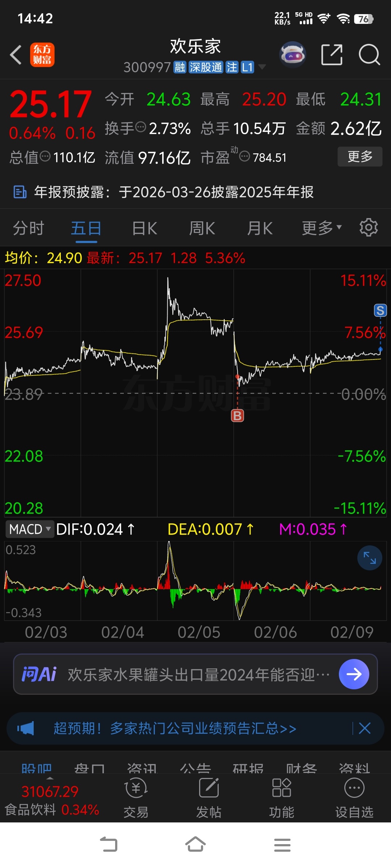The image size is (391, 868).
Task: Tap the current price 25.17
Action: click(x=50, y=105)
